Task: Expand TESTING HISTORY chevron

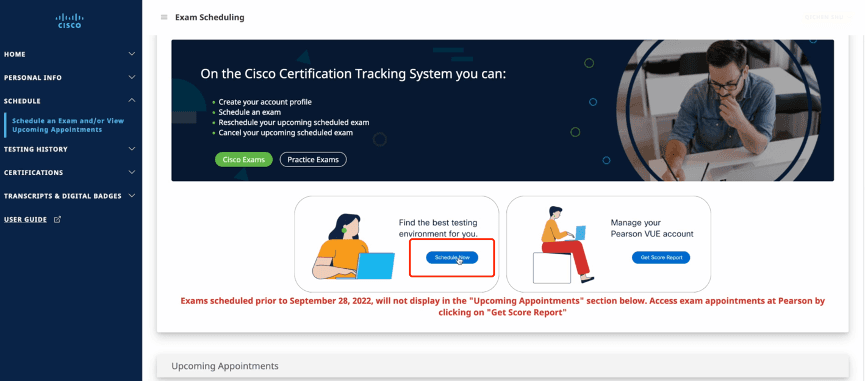Action: tap(131, 149)
